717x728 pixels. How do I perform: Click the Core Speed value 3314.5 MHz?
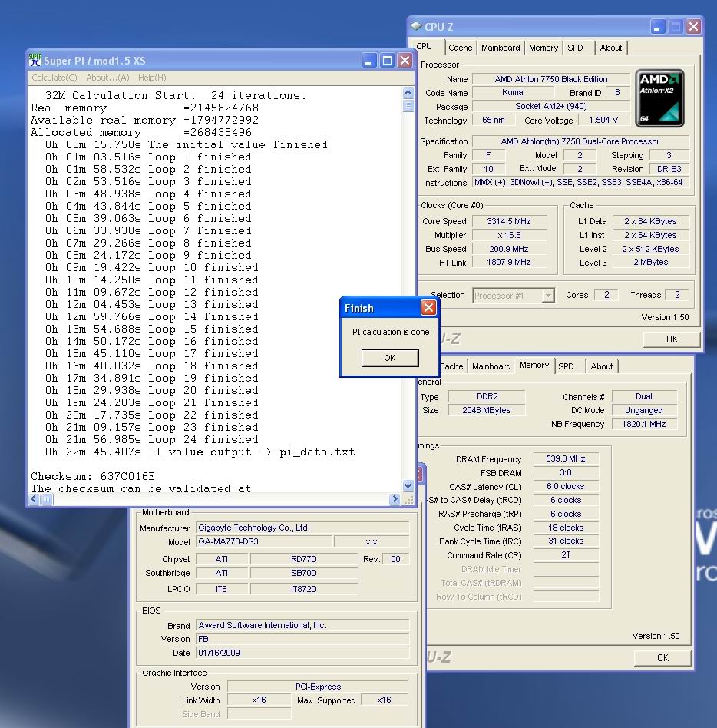(x=509, y=221)
